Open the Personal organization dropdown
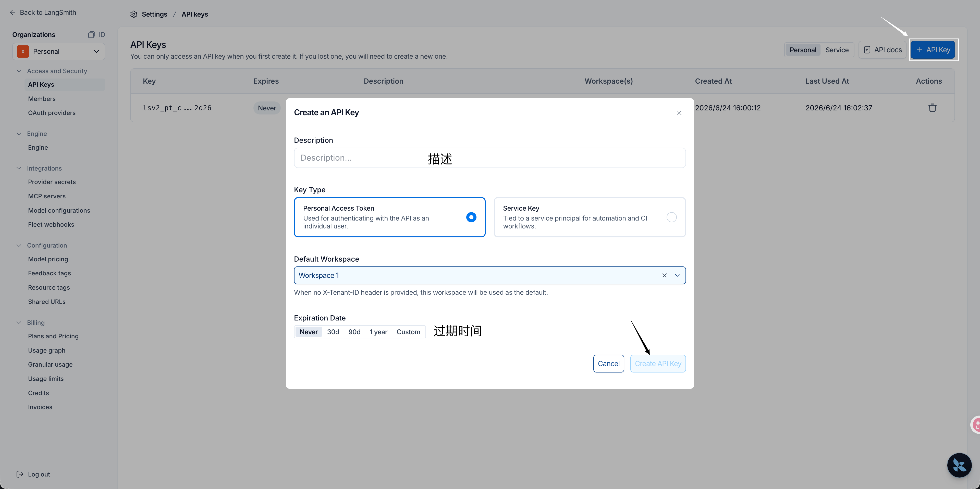The image size is (980, 489). click(59, 52)
